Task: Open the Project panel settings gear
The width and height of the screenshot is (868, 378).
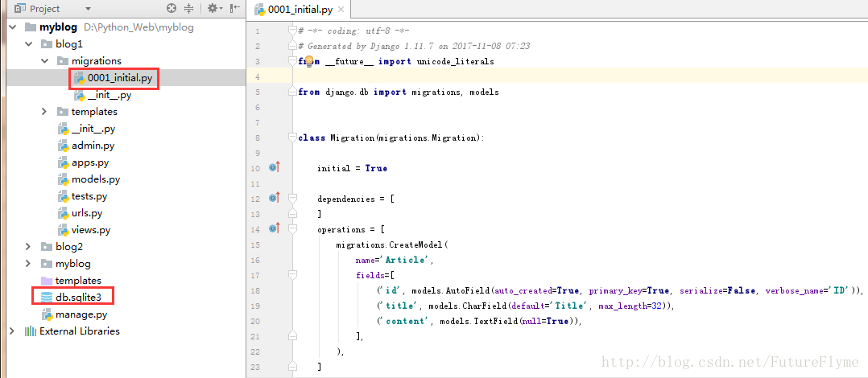Action: coord(213,8)
